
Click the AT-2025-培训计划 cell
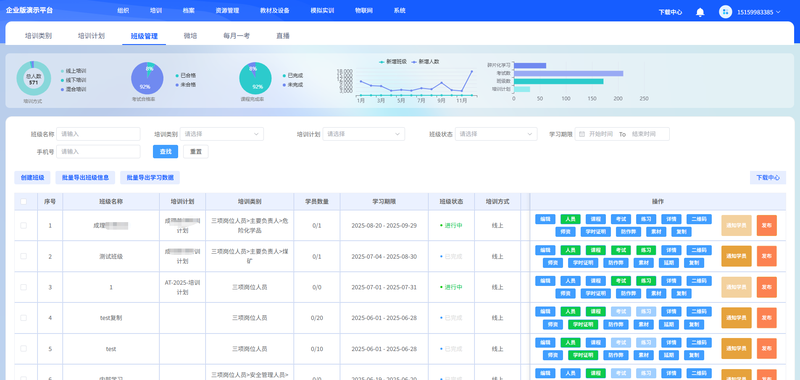[x=183, y=287]
